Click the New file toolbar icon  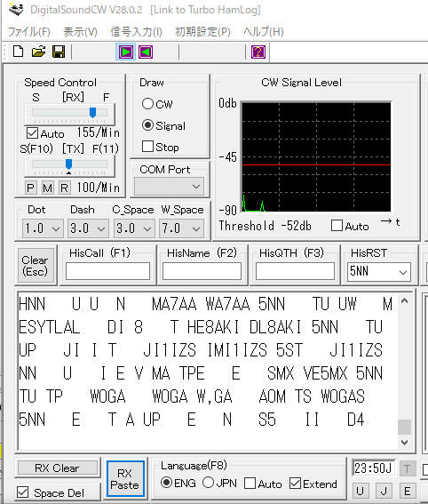pyautogui.click(x=19, y=52)
